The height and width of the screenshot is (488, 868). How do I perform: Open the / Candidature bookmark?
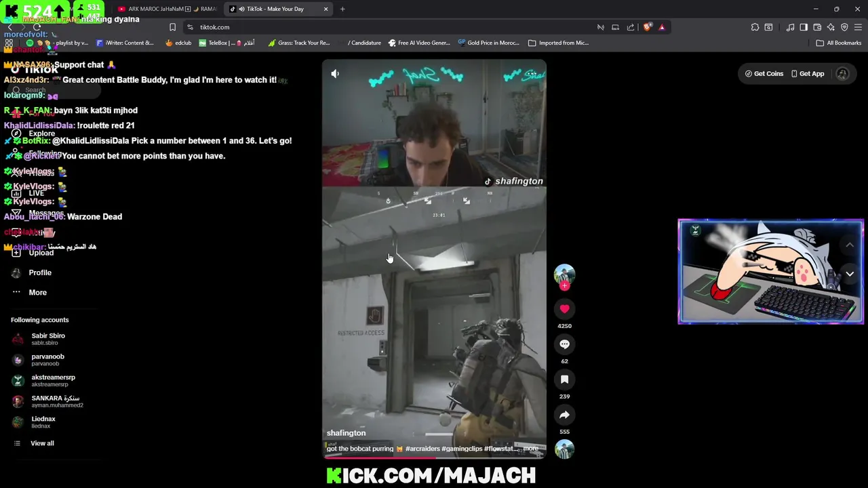(359, 43)
